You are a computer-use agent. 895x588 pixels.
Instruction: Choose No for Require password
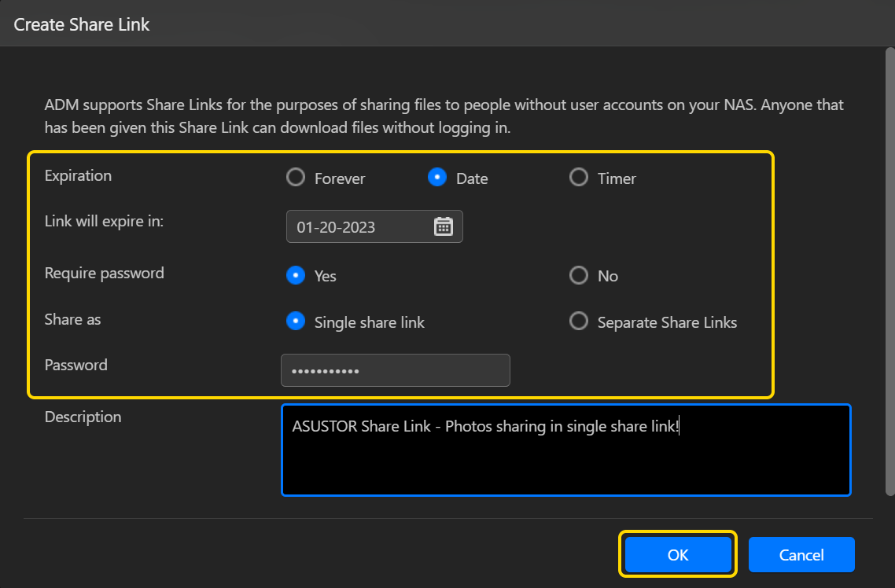579,275
